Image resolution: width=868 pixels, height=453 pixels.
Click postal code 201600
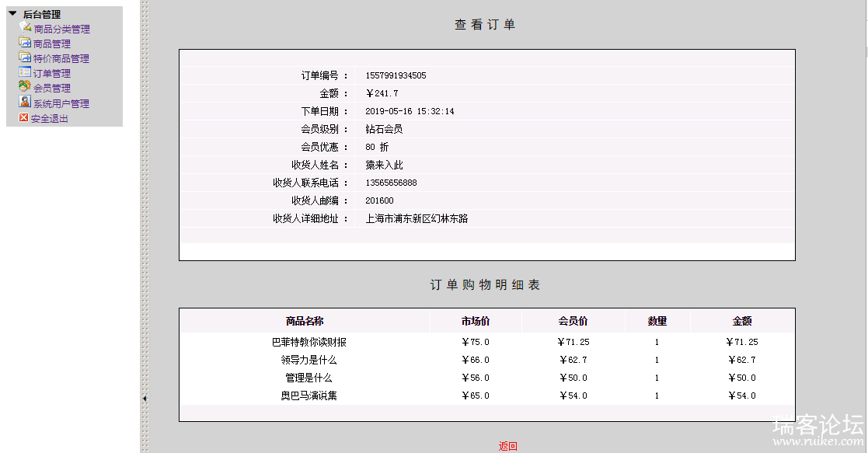pyautogui.click(x=379, y=200)
